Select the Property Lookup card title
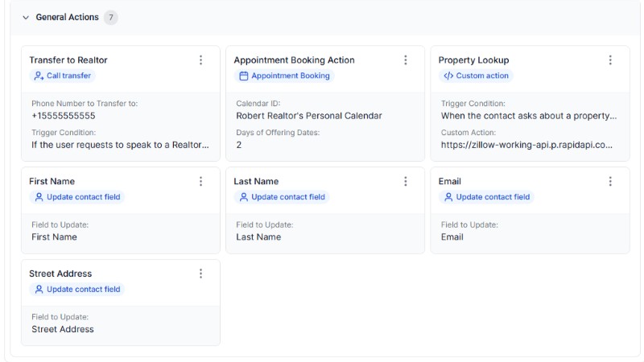644x362 pixels. 473,60
